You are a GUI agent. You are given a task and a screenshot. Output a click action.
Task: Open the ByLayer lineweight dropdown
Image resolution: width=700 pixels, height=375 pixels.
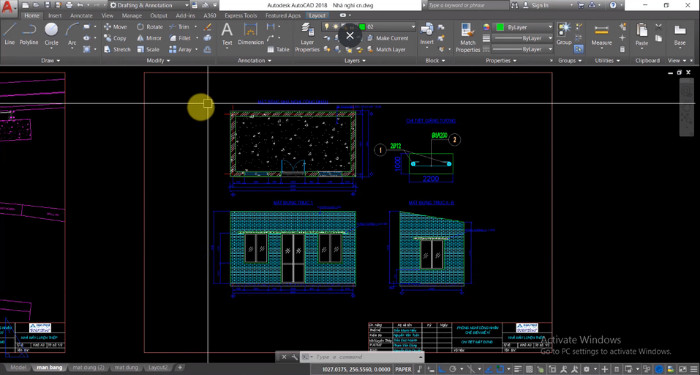(522, 38)
